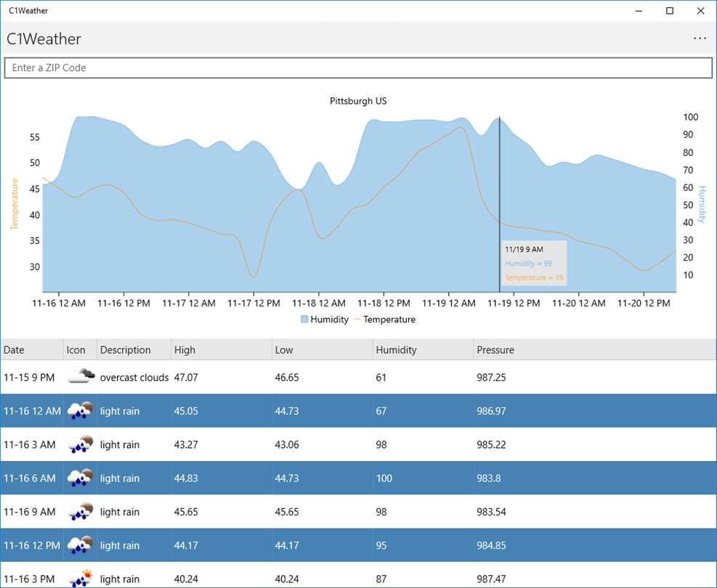Sort by the Low column header

point(323,349)
